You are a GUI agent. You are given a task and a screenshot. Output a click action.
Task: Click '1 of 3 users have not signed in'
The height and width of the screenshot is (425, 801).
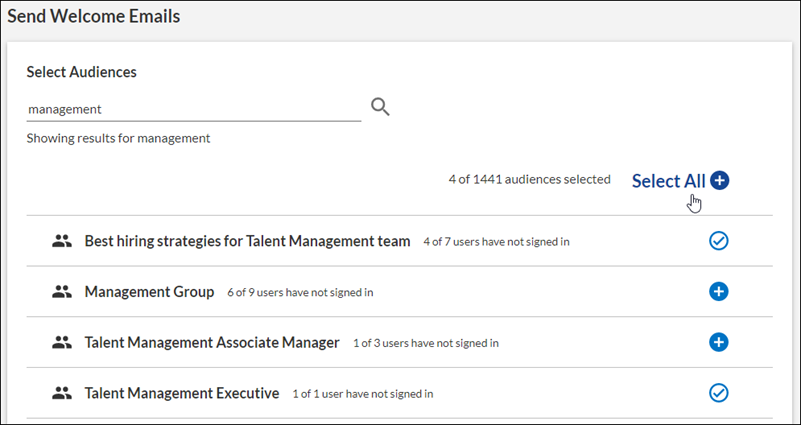pos(425,344)
